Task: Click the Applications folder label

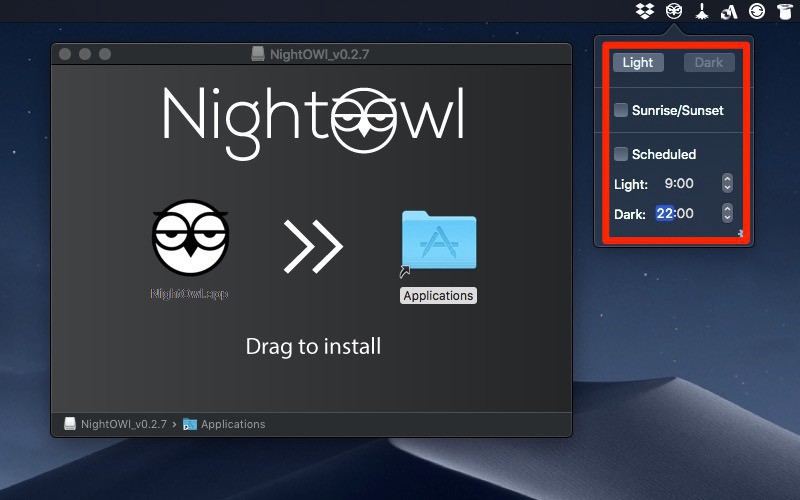Action: point(438,296)
